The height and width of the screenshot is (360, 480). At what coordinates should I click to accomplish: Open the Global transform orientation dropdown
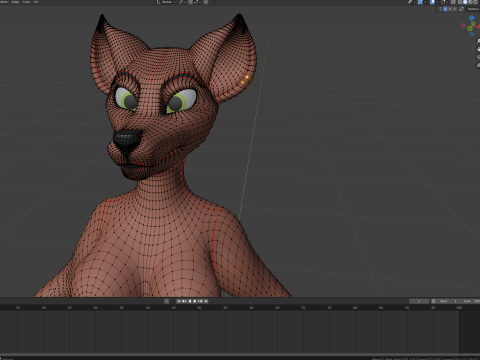pyautogui.click(x=166, y=2)
